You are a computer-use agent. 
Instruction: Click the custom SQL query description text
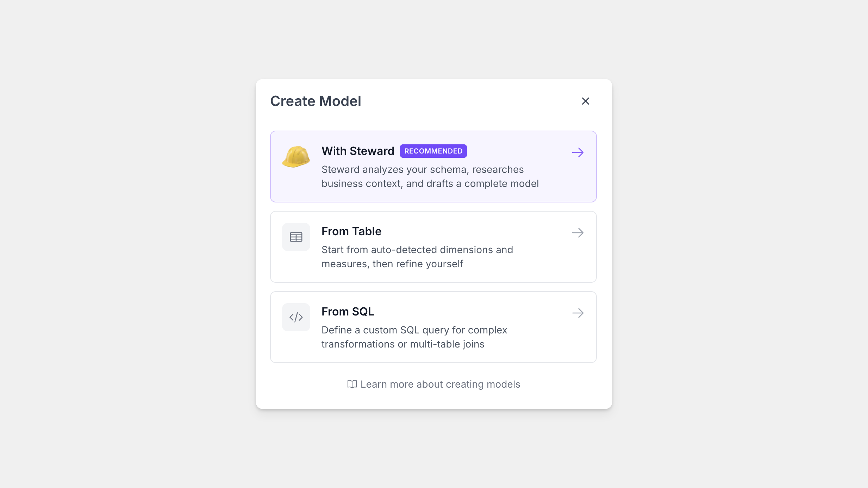tap(414, 330)
